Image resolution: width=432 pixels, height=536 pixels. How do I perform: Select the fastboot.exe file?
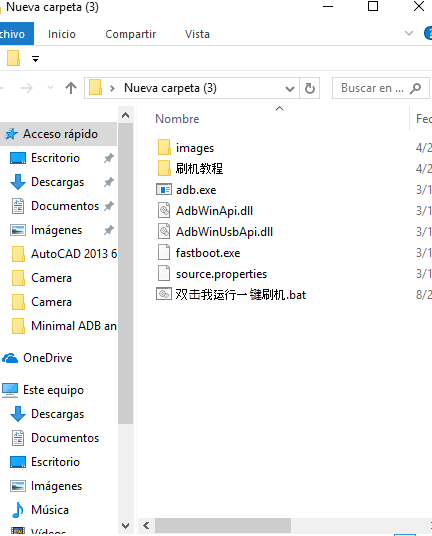[208, 253]
